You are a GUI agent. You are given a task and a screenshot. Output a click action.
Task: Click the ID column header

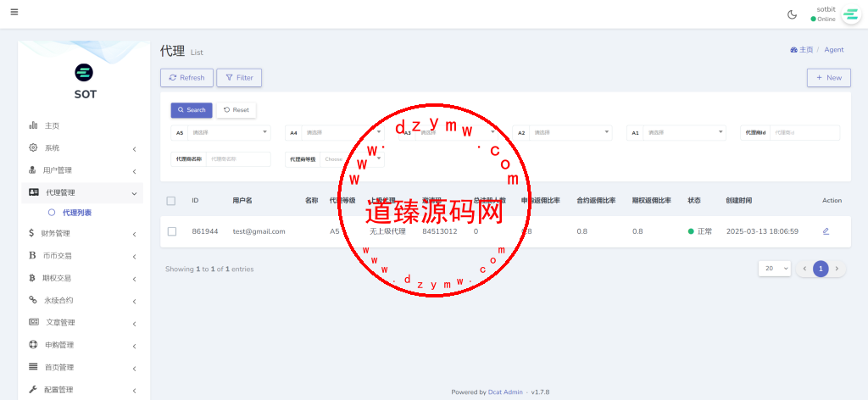(x=196, y=200)
